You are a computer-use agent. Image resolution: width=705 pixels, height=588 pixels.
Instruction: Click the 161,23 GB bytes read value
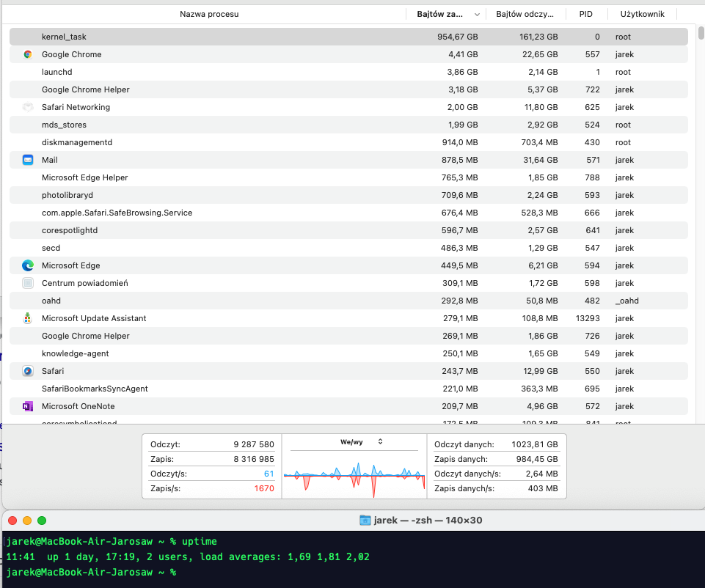click(x=538, y=37)
